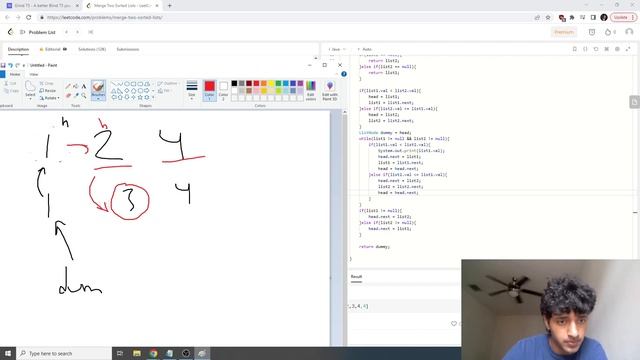Screen dimensions: 640x360
Task: Open the Rotate dropdown in Paint
Action: pos(49,98)
